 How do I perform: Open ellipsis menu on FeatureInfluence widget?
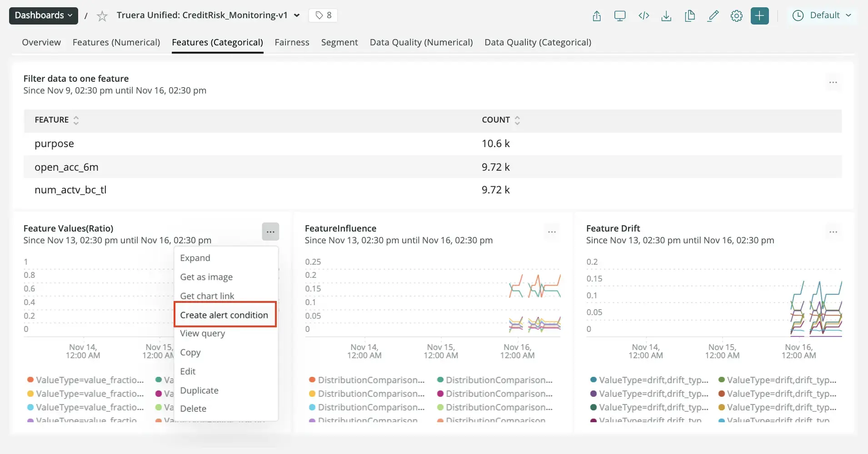(x=552, y=232)
